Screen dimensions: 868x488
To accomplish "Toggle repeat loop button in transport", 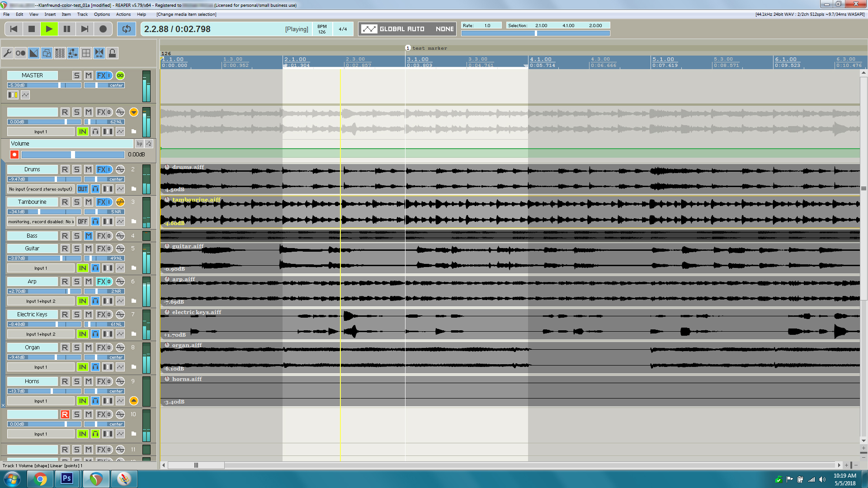I will pyautogui.click(x=127, y=29).
